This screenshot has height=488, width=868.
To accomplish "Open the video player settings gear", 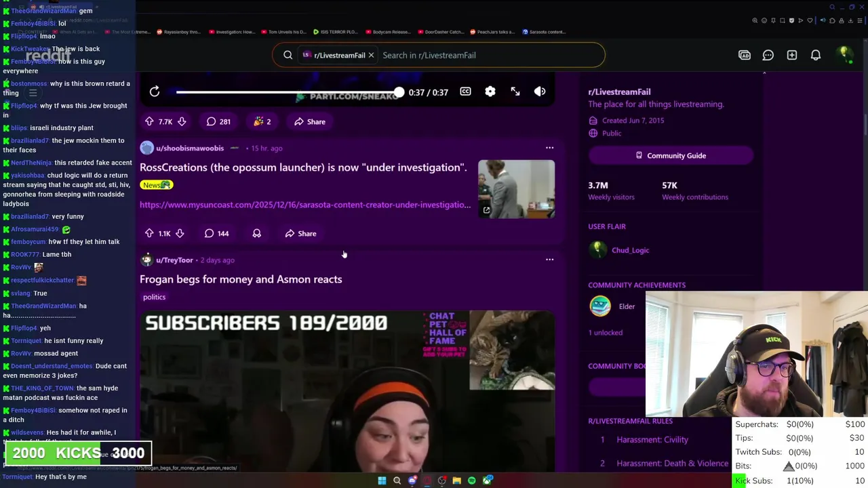I will [490, 91].
